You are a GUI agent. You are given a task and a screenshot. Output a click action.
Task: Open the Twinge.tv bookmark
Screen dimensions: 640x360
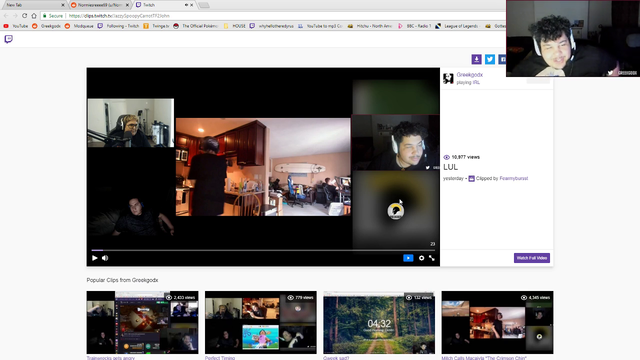coord(156,26)
